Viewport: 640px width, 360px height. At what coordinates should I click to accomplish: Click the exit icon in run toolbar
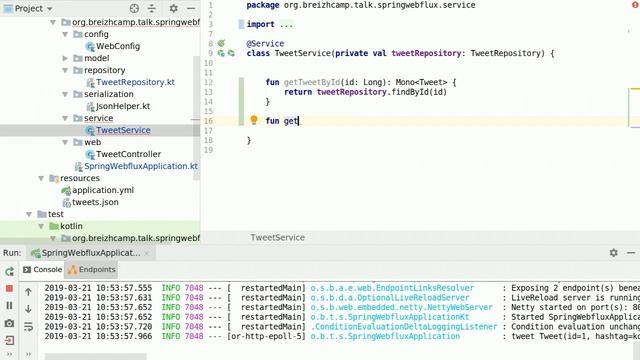9,340
